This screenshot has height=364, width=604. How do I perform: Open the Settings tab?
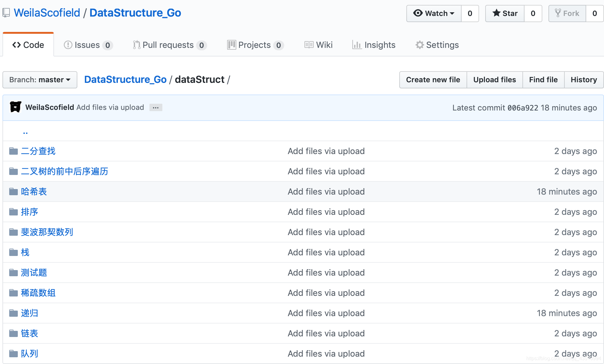tap(437, 45)
